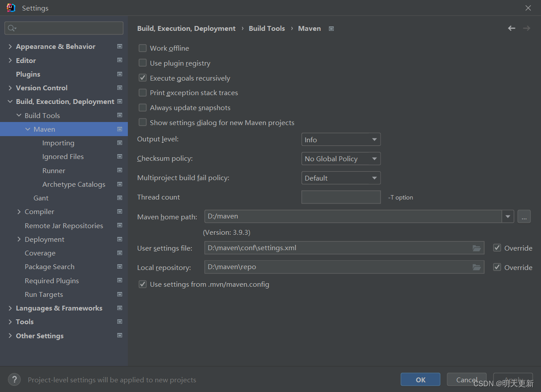
Task: Click project-level icon on Ignored Files row
Action: (x=119, y=156)
